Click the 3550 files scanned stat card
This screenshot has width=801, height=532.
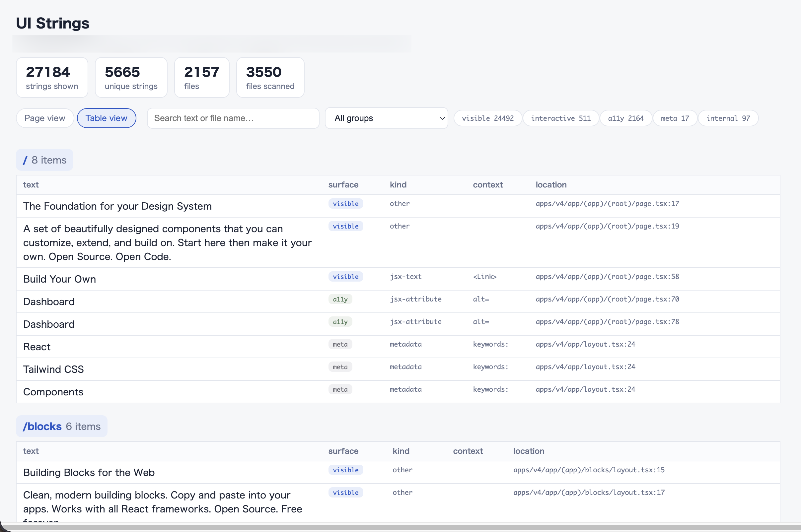[270, 77]
